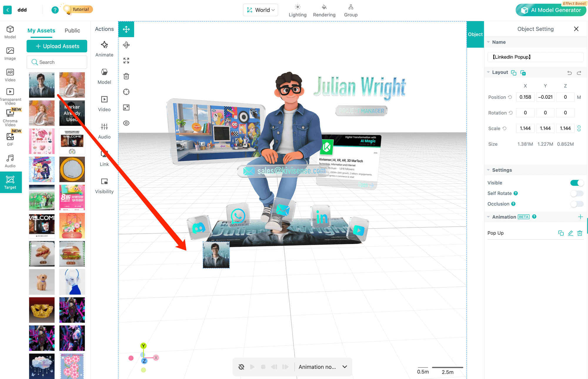Screen dimensions: 588x379
Task: Open the Object tab on the canvas edge
Action: (475, 34)
